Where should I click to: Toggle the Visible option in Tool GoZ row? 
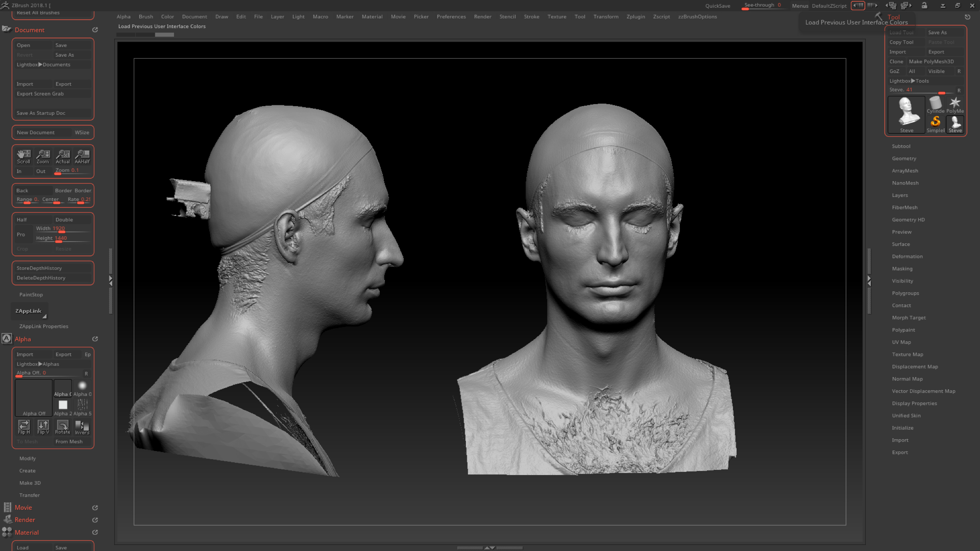pyautogui.click(x=936, y=71)
